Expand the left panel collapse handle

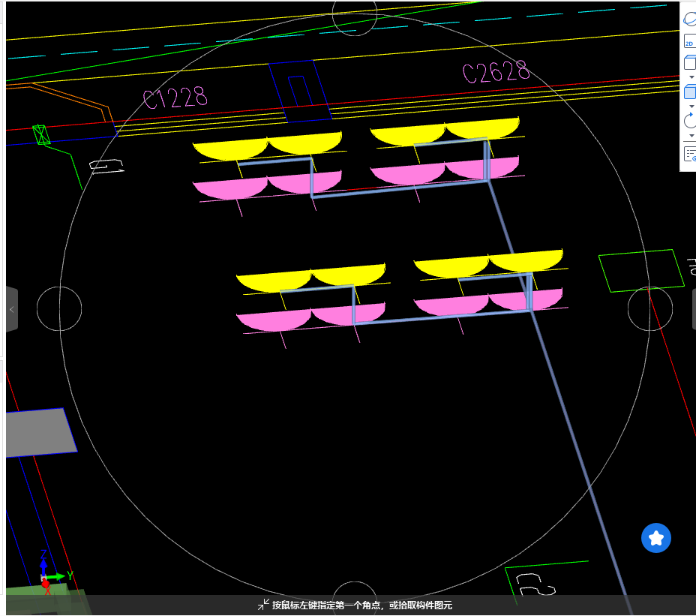pyautogui.click(x=12, y=309)
